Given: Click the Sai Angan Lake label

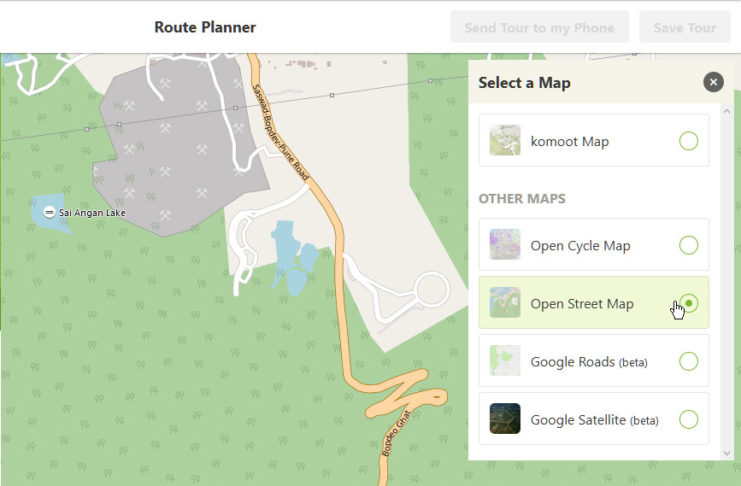Looking at the screenshot, I should pyautogui.click(x=93, y=213).
